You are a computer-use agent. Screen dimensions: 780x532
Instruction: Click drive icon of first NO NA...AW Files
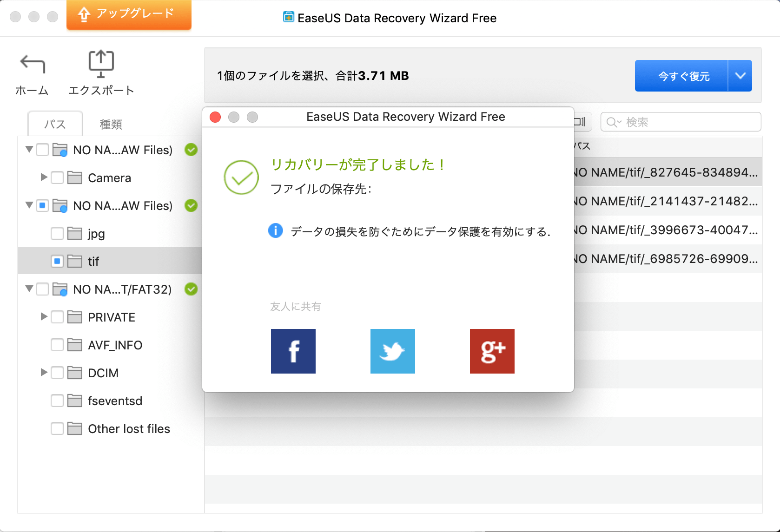pos(60,150)
